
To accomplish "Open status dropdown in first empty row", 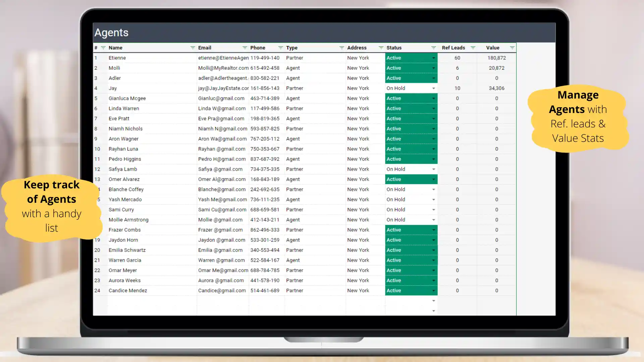I will 433,301.
